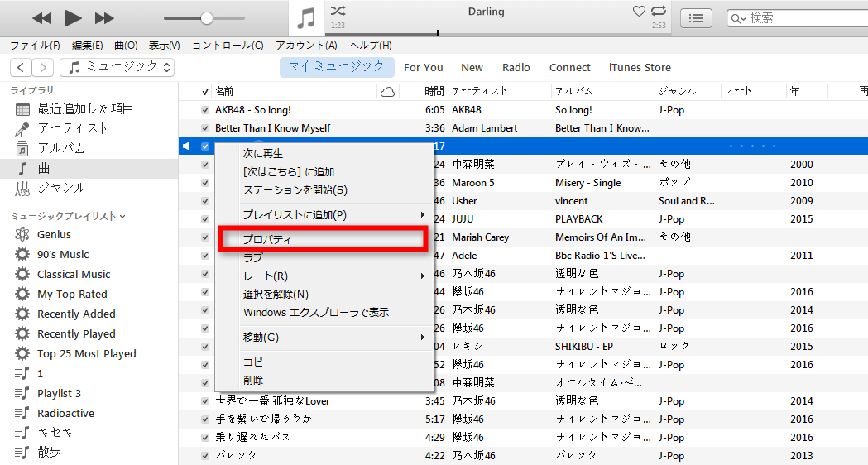Toggle the check-all column header checkmark

[205, 91]
